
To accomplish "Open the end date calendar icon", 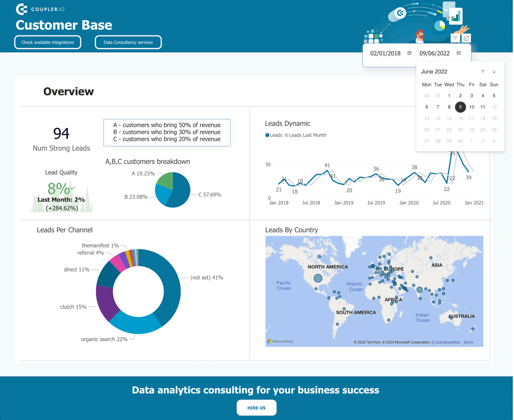I will click(x=458, y=53).
